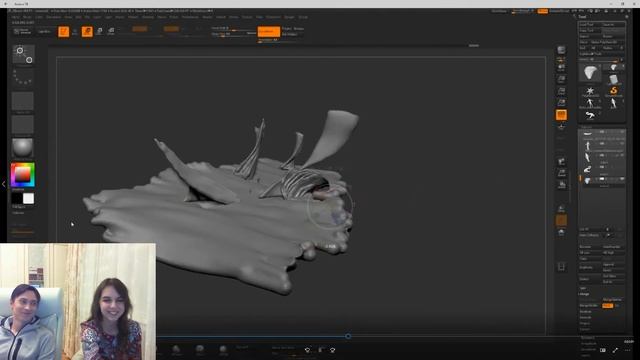The width and height of the screenshot is (640, 360).
Task: Click the Actual size icon
Action: pyautogui.click(x=562, y=91)
